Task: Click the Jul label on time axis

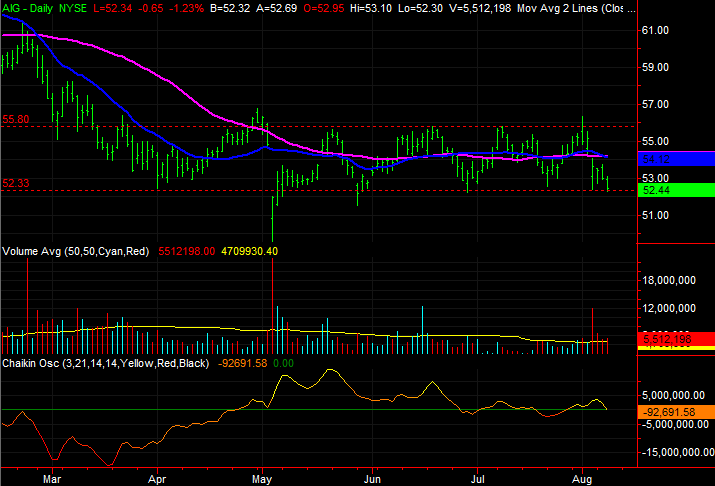Action: point(477,479)
